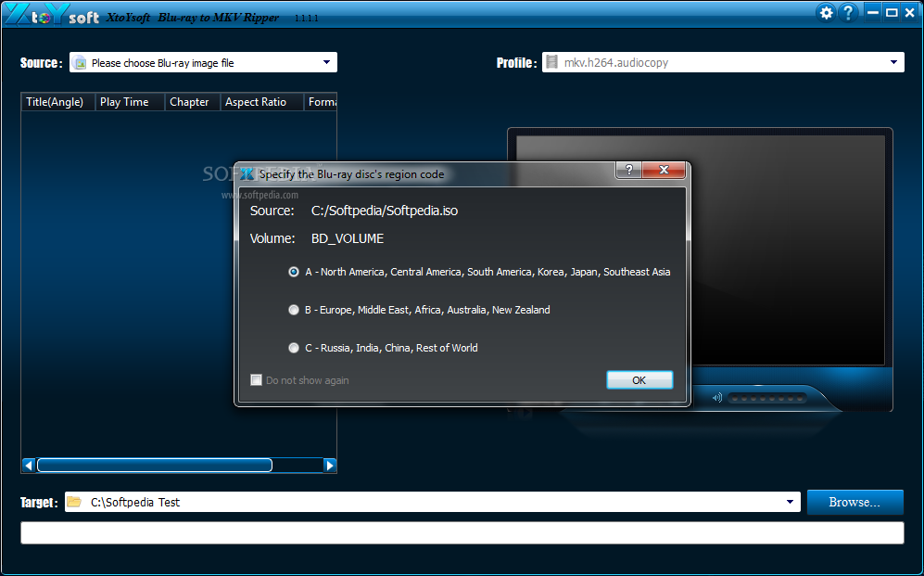Click the Title(Angle) column header
This screenshot has height=576, width=924.
coord(58,102)
